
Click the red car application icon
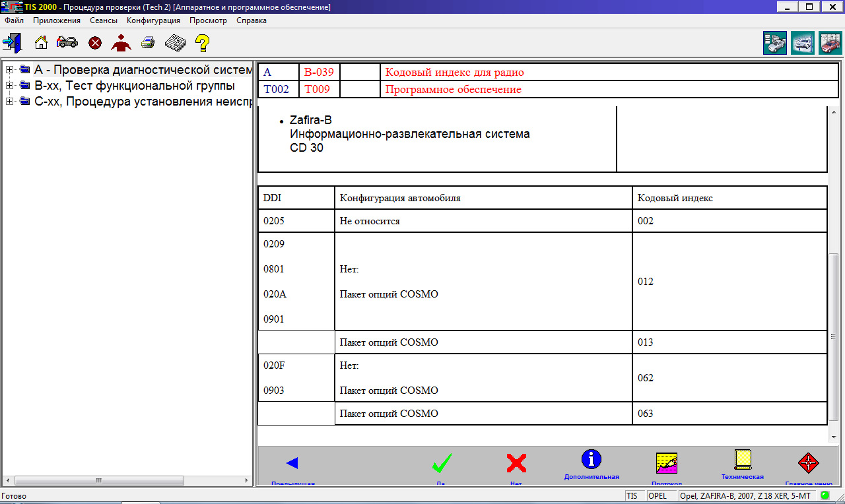[x=830, y=43]
